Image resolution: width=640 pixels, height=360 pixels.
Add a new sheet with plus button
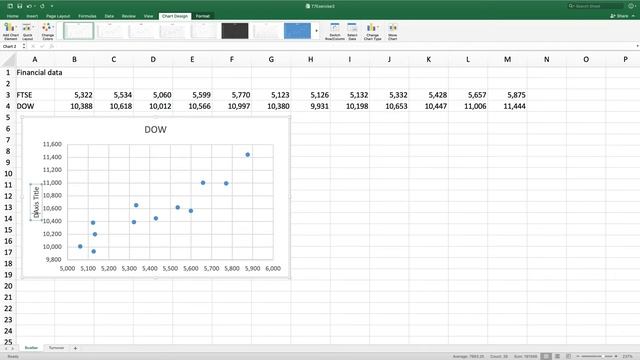(75, 348)
